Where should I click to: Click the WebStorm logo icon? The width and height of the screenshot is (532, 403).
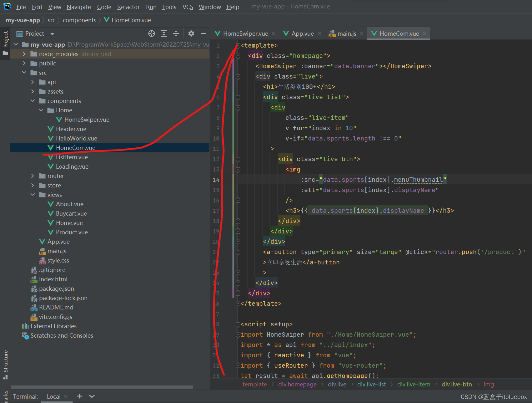click(x=7, y=7)
